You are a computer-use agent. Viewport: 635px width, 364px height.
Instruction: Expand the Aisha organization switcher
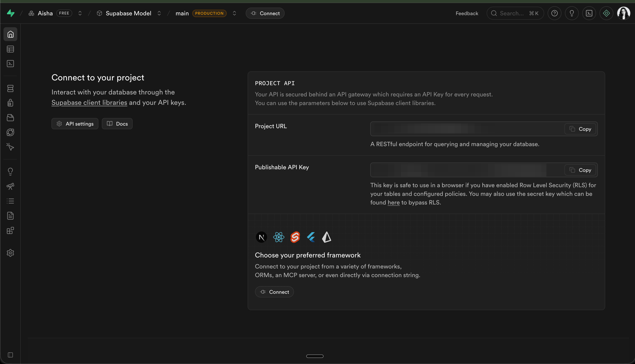tap(80, 13)
